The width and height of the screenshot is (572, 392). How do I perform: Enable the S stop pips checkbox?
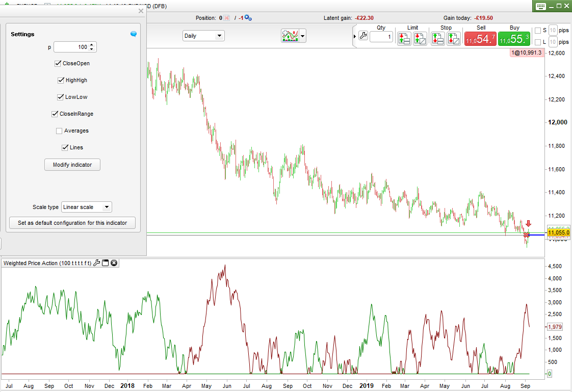[x=538, y=31]
